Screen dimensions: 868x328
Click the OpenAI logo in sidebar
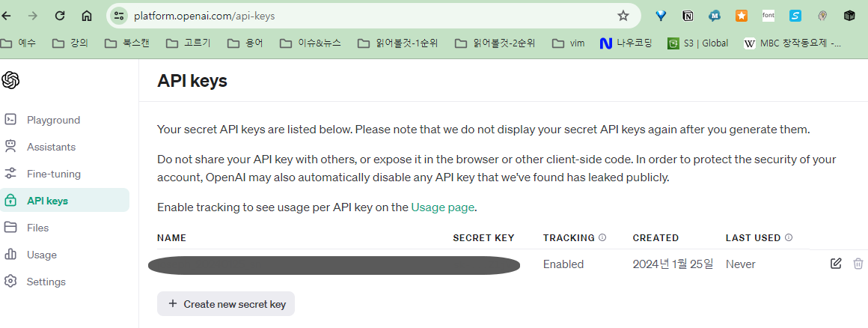coord(10,80)
